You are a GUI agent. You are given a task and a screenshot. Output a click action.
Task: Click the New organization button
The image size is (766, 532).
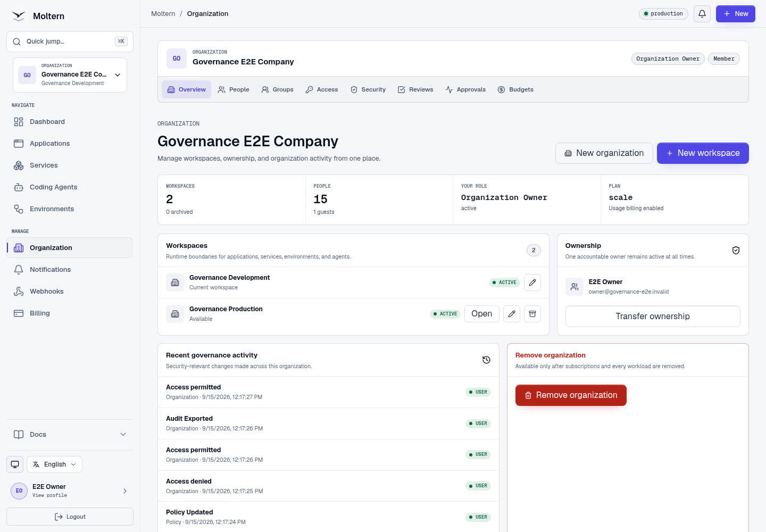[604, 153]
